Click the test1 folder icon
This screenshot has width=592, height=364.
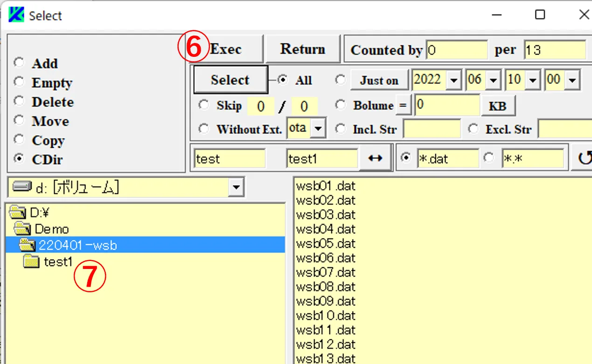tap(31, 261)
